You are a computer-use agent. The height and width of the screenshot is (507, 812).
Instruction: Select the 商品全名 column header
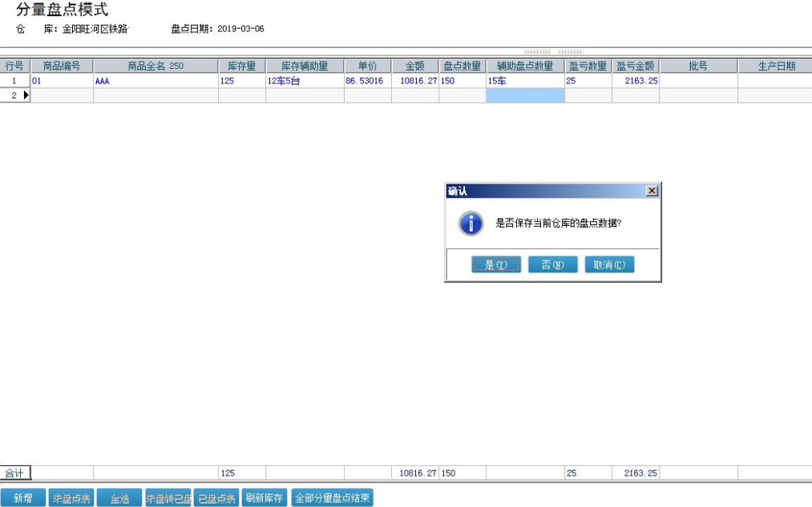(x=156, y=66)
